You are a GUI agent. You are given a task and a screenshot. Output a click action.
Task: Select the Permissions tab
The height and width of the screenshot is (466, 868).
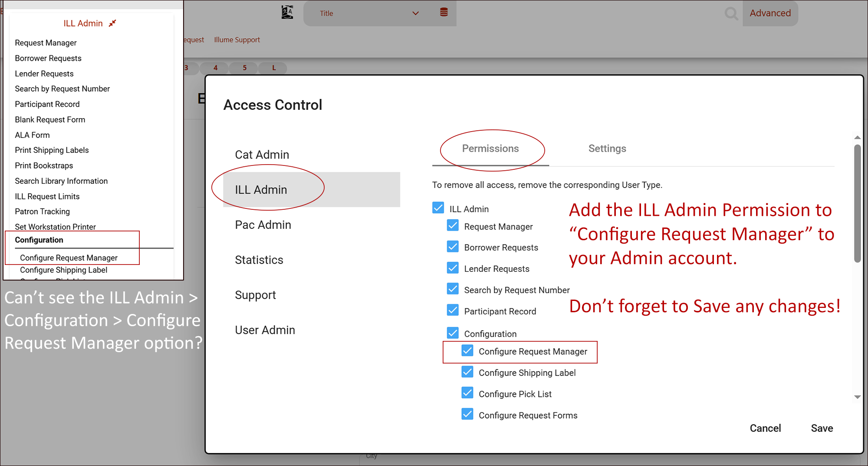point(490,149)
